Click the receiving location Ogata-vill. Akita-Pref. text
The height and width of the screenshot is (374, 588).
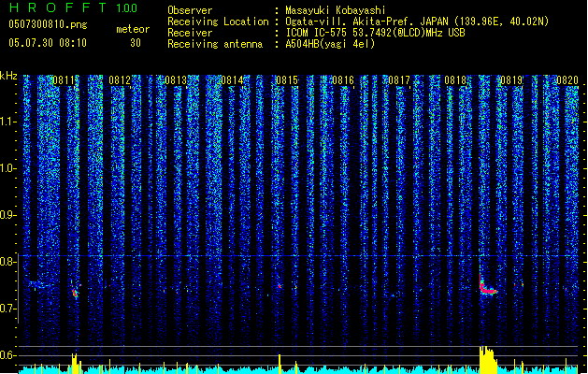(417, 22)
